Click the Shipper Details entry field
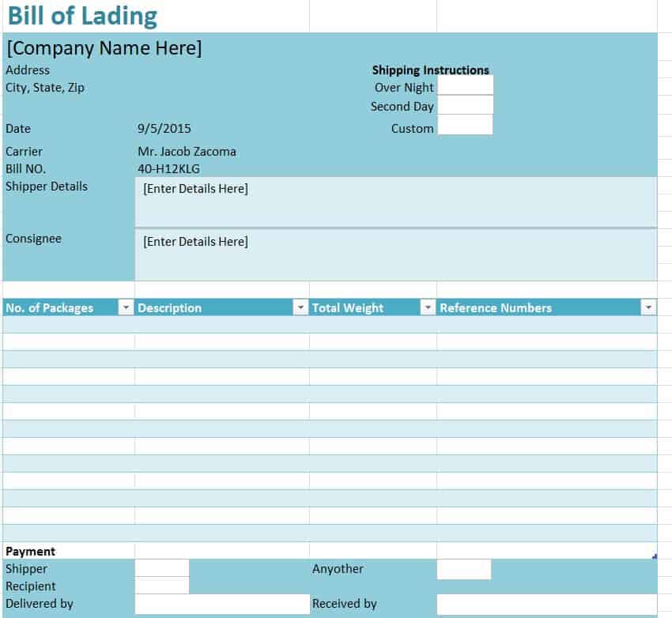672x618 pixels. click(x=395, y=202)
